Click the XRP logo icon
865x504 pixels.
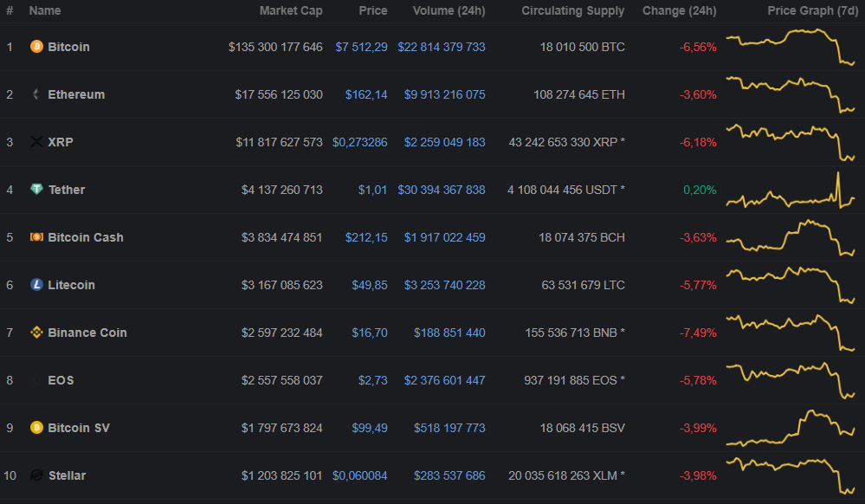[x=36, y=142]
